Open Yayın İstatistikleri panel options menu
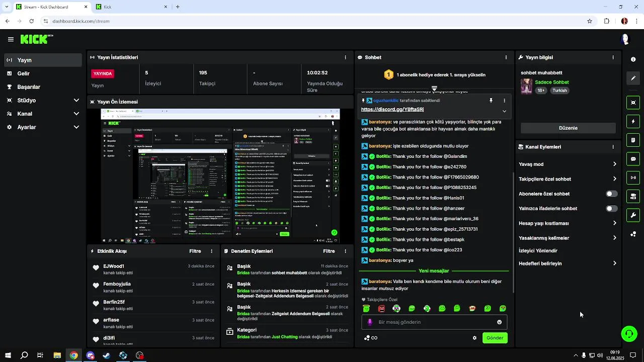Image resolution: width=644 pixels, height=362 pixels. pyautogui.click(x=345, y=57)
